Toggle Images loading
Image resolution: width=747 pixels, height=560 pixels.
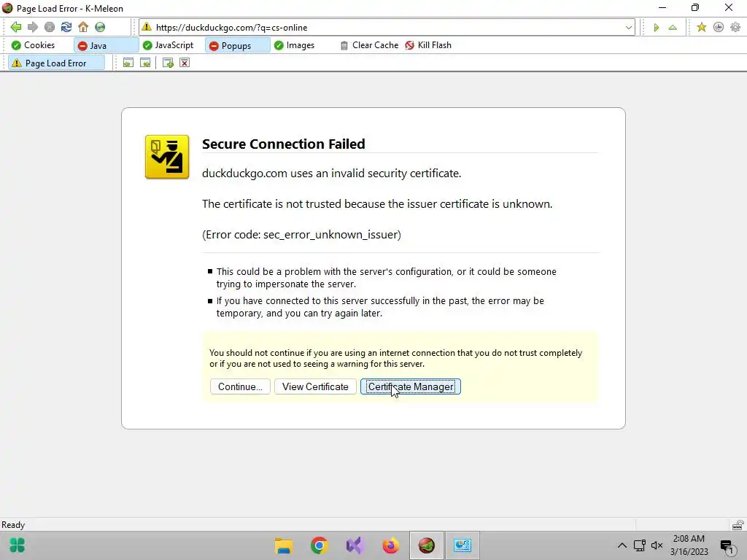(295, 45)
